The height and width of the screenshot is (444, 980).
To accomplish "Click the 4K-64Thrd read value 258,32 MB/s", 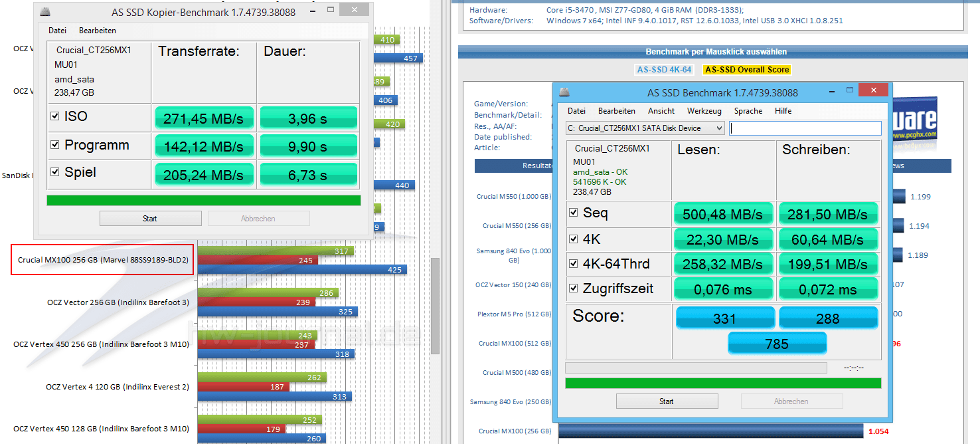I will point(724,265).
